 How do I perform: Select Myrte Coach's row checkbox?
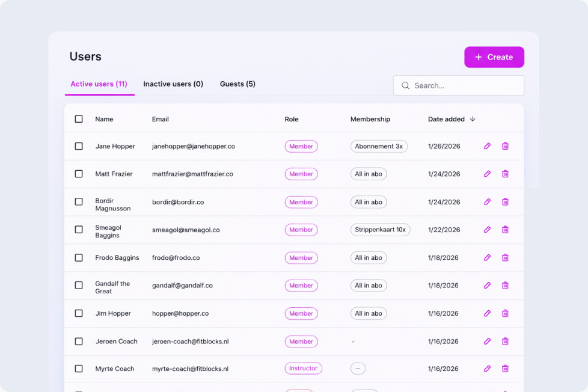click(x=79, y=369)
